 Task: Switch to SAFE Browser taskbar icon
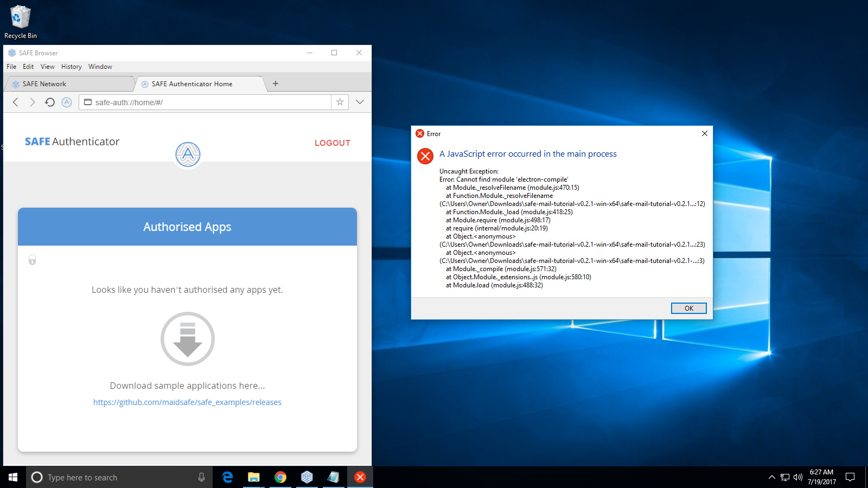[307, 477]
